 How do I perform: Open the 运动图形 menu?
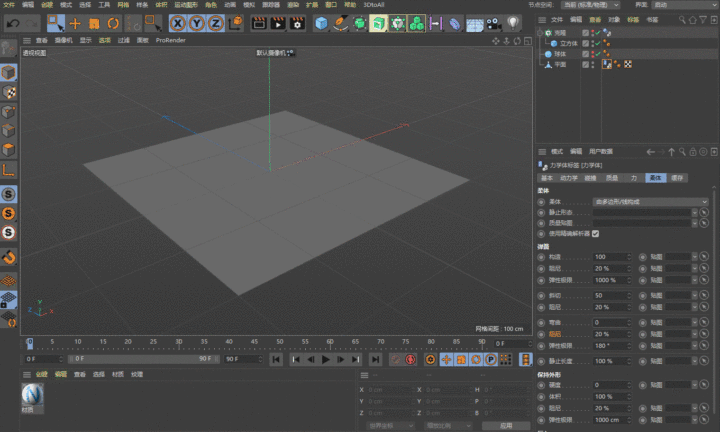tap(186, 4)
